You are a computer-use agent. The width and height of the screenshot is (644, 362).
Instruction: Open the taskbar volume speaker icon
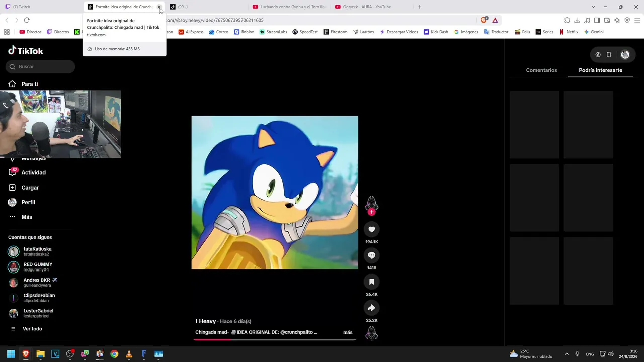coord(611,354)
